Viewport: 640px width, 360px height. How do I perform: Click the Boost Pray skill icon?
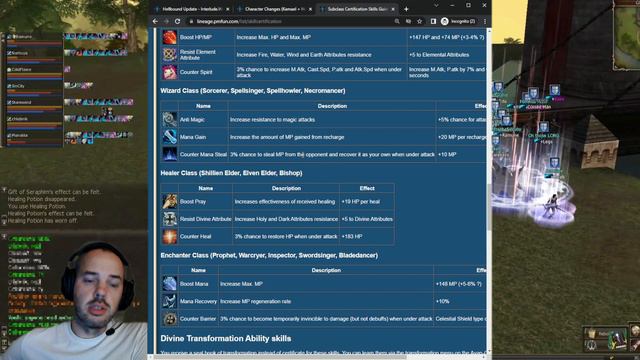(x=170, y=202)
